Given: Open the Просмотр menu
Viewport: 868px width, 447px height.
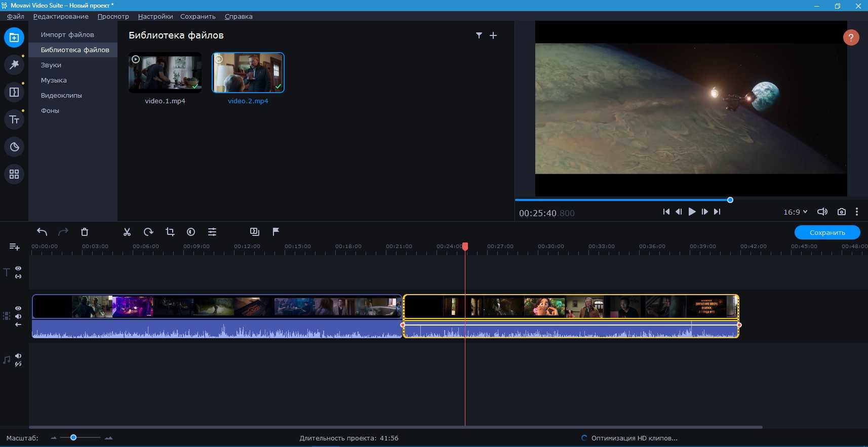Looking at the screenshot, I should click(x=113, y=16).
